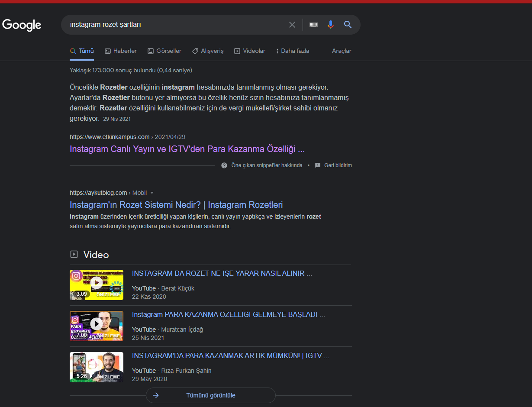Switch to the Haberler tab
Viewport: 532px width, 407px height.
coord(121,51)
